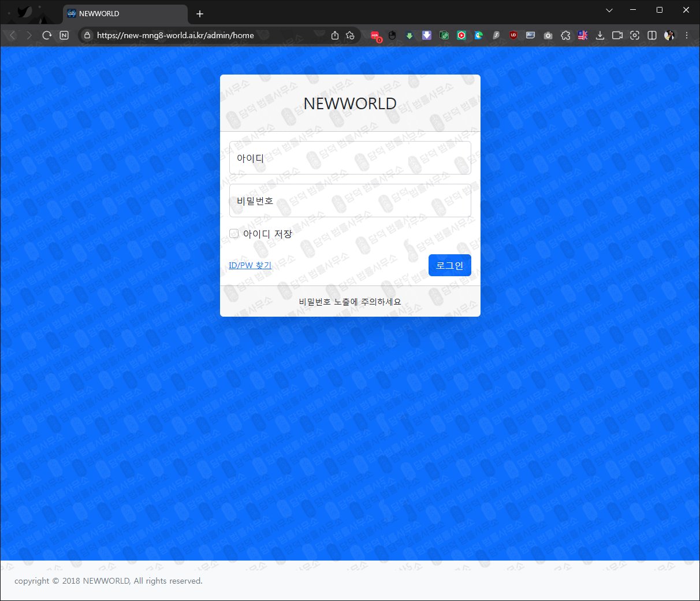
Task: Open the purple download-arrow extension
Action: (427, 35)
